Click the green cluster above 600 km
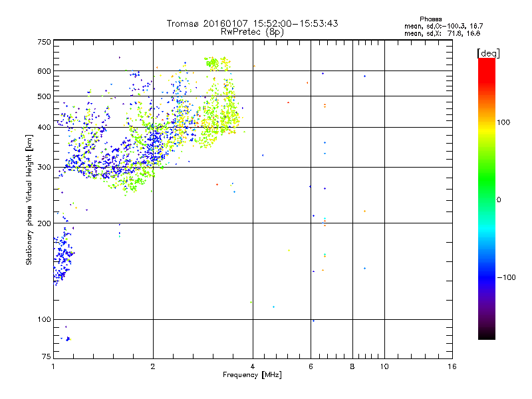 pyautogui.click(x=213, y=63)
